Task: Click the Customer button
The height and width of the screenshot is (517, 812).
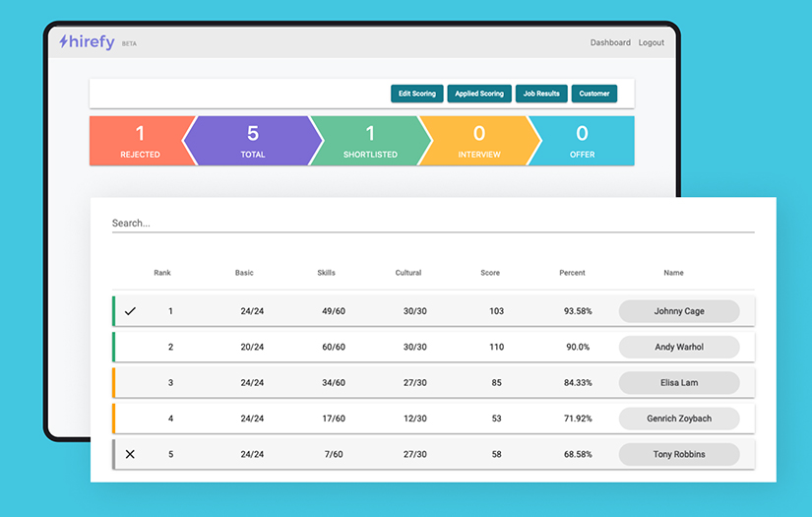Action: (593, 94)
